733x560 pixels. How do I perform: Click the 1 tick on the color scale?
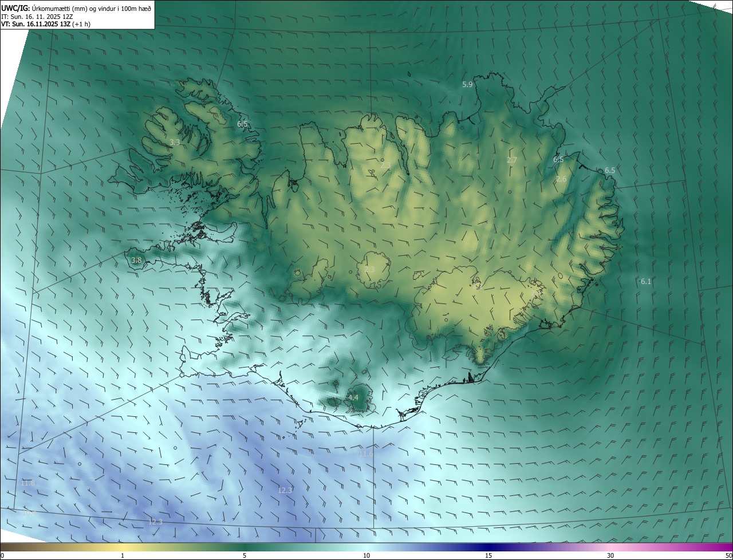[123, 555]
